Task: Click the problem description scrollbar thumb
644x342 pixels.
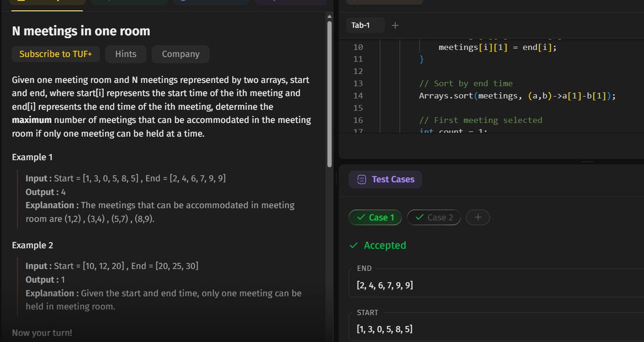Action: (x=330, y=94)
